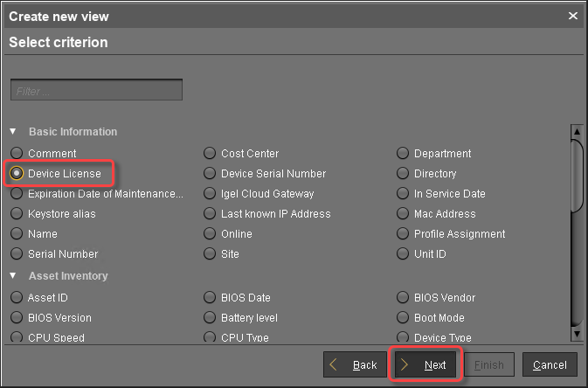Screen dimensions: 588x388
Task: Select the Online radio button
Action: [x=210, y=234]
